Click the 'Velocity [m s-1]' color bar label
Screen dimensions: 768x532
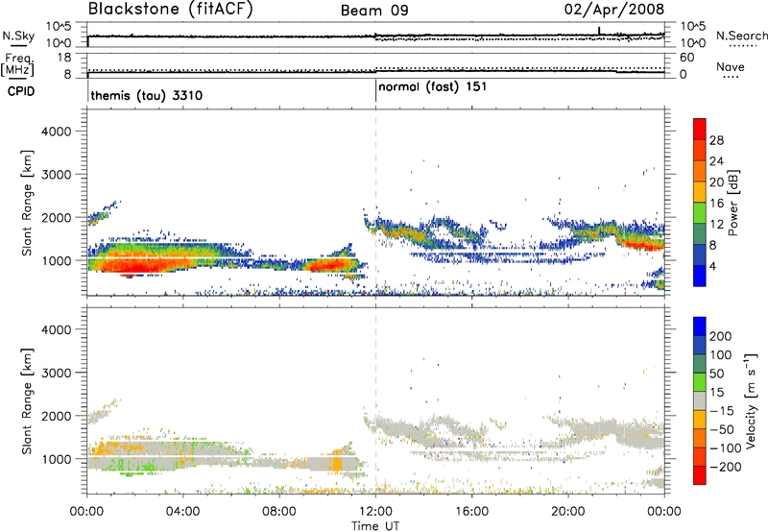pyautogui.click(x=750, y=400)
